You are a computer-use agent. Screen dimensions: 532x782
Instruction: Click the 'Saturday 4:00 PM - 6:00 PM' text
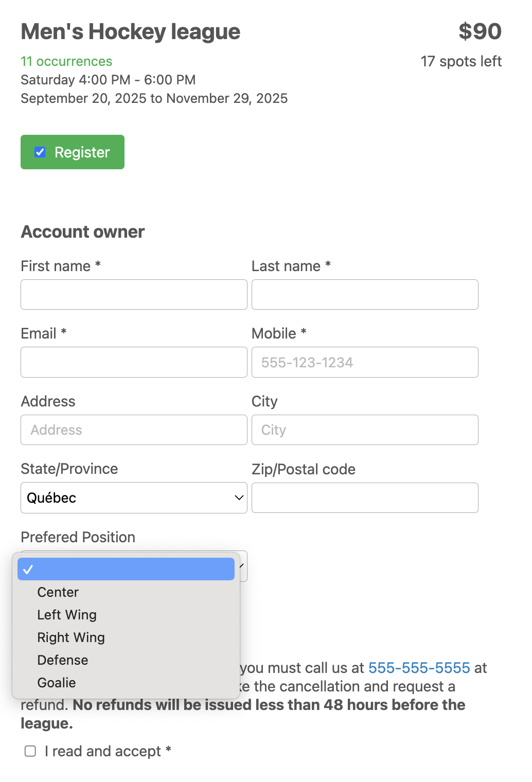coord(108,80)
